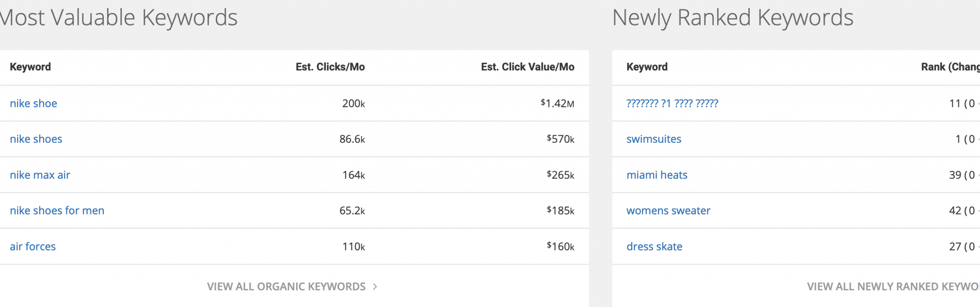Open the 'air forces' keyword link
Screen dimensions: 980x307
[x=33, y=246]
